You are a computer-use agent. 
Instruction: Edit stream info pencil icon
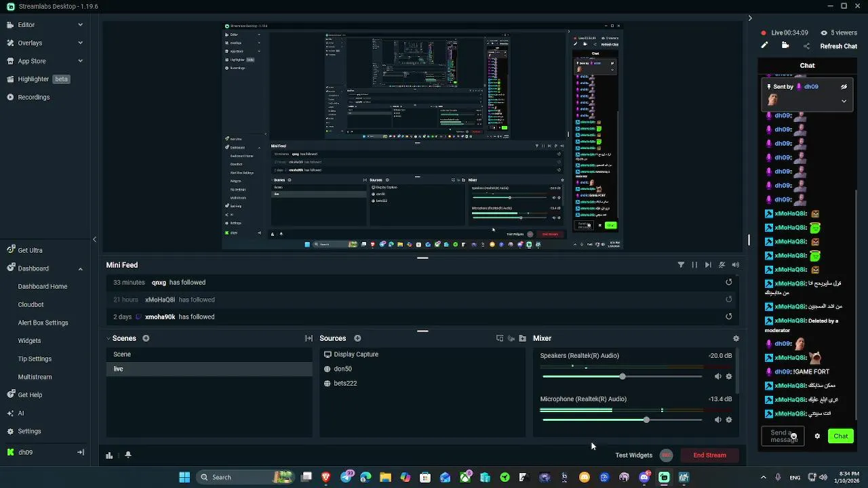[x=764, y=46]
